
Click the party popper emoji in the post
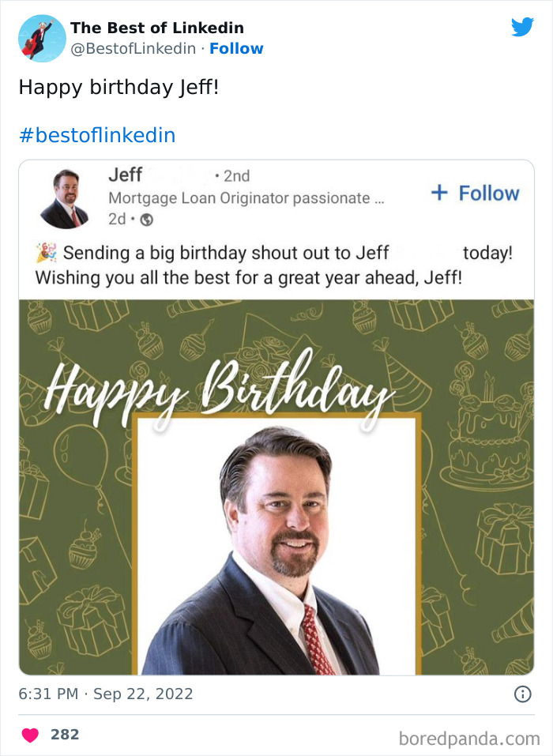pos(45,250)
